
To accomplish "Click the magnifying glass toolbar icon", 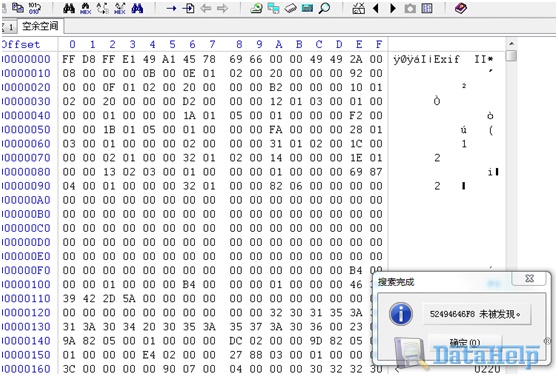I will [x=324, y=8].
